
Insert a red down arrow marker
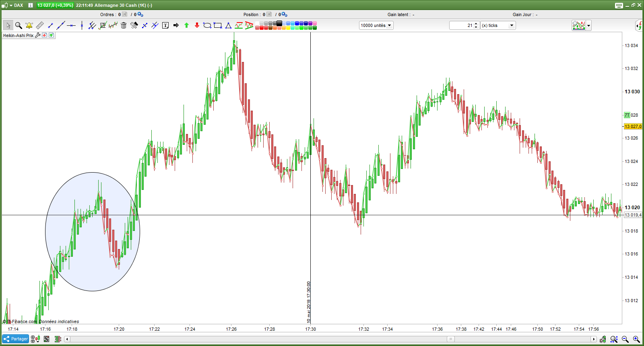point(197,25)
